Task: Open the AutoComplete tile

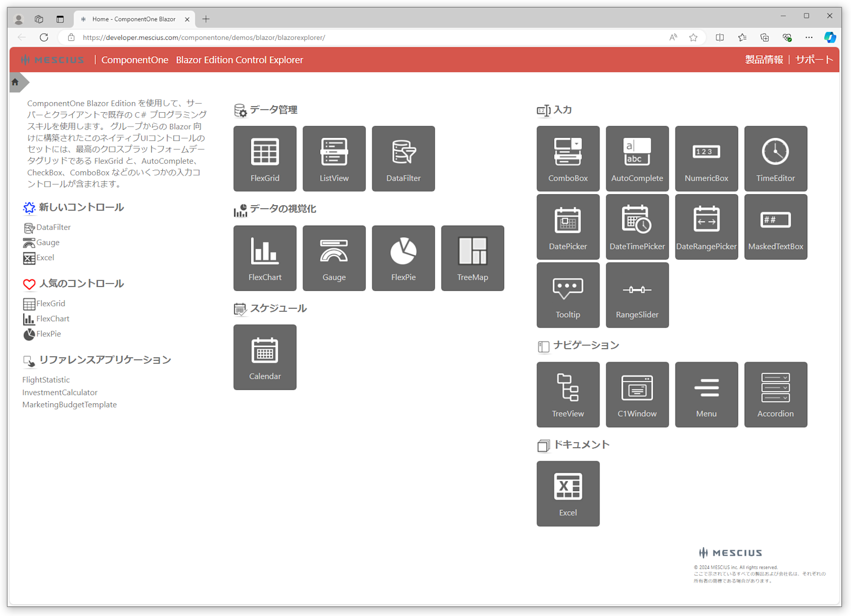Action: click(637, 159)
